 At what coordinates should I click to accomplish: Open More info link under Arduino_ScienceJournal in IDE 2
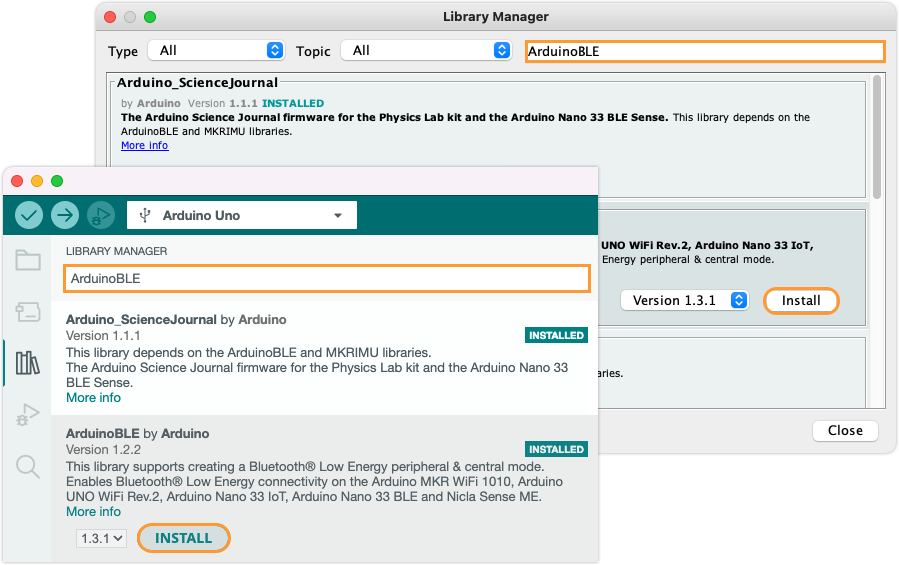click(x=93, y=398)
